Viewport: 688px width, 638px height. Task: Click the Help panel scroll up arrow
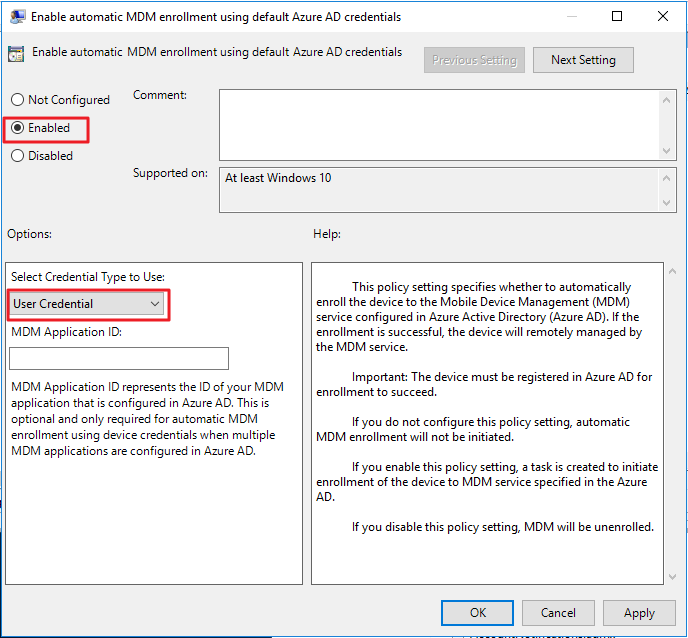pos(672,271)
